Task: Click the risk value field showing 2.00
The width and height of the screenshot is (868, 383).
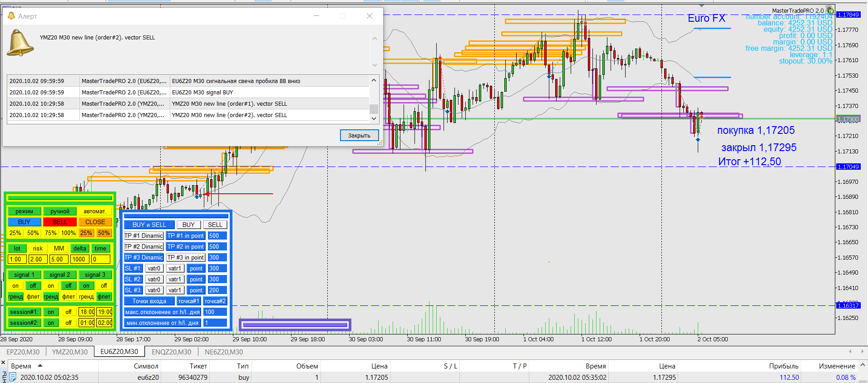Action: [x=38, y=260]
